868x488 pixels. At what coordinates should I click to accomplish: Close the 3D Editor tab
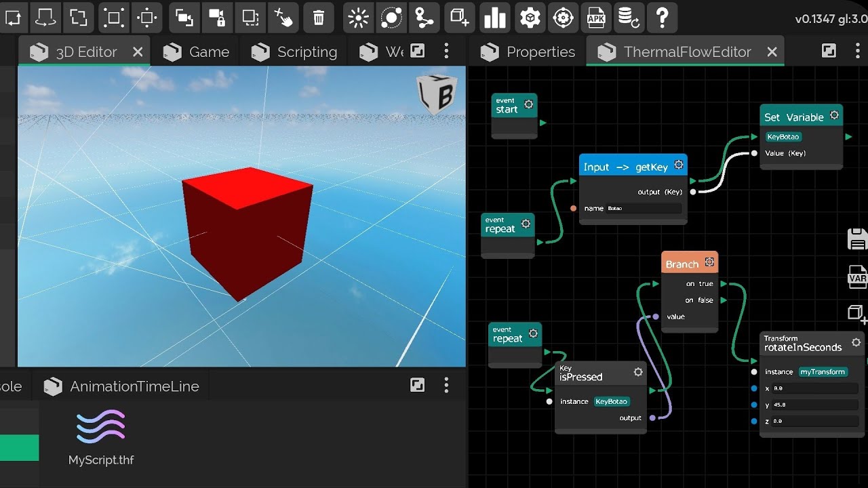[138, 52]
